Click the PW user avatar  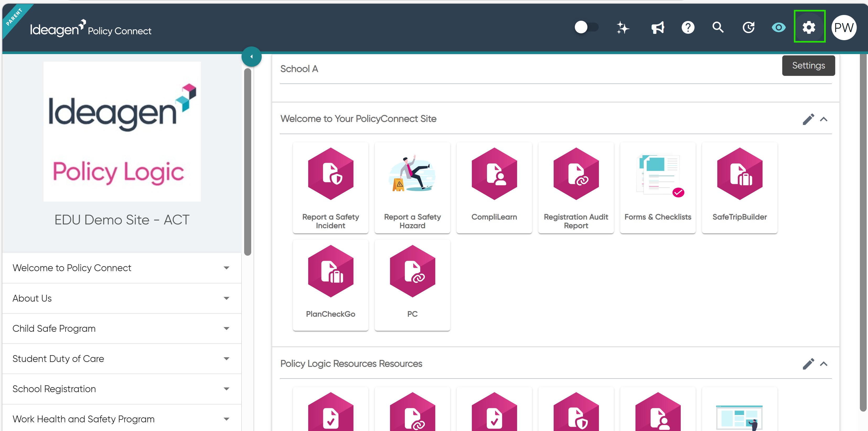coord(844,27)
